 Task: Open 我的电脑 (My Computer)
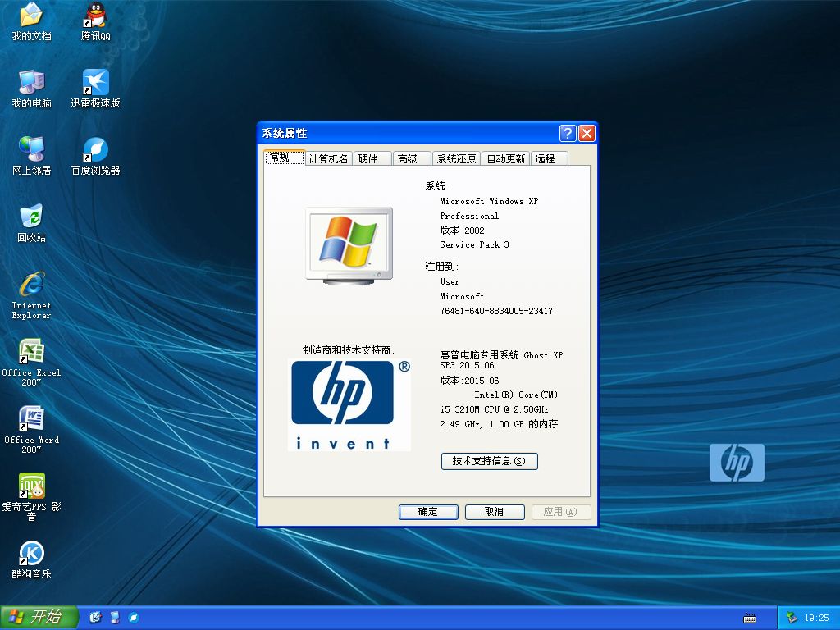coord(30,82)
